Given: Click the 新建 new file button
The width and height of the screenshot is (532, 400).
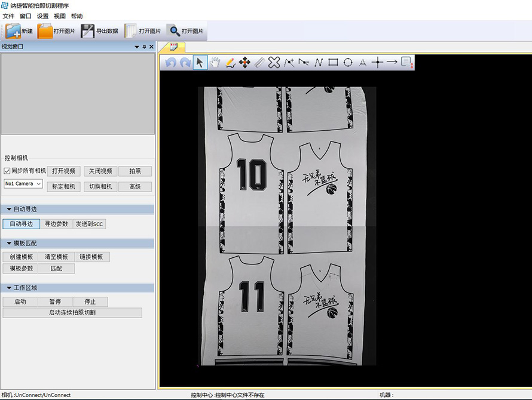Looking at the screenshot, I should tap(19, 31).
